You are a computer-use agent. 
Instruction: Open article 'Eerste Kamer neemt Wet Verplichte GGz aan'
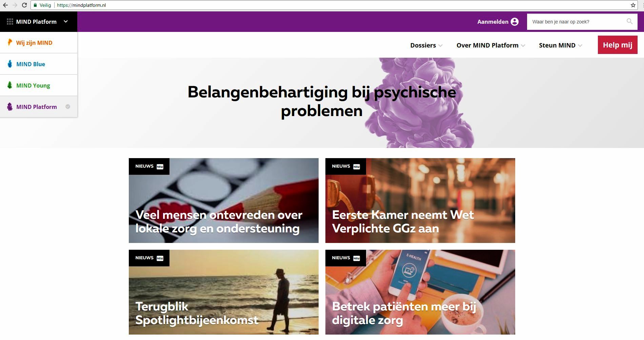coord(420,201)
